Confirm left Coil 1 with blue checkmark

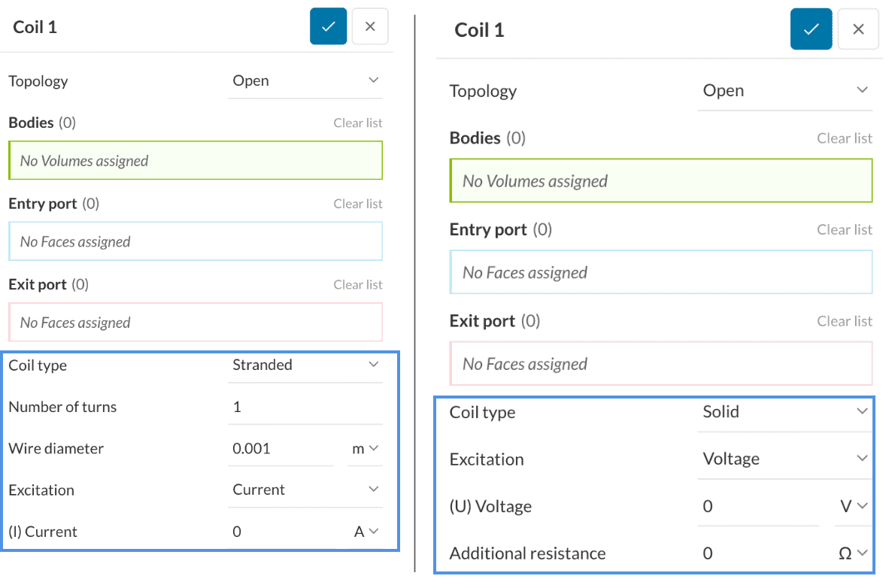(x=328, y=26)
